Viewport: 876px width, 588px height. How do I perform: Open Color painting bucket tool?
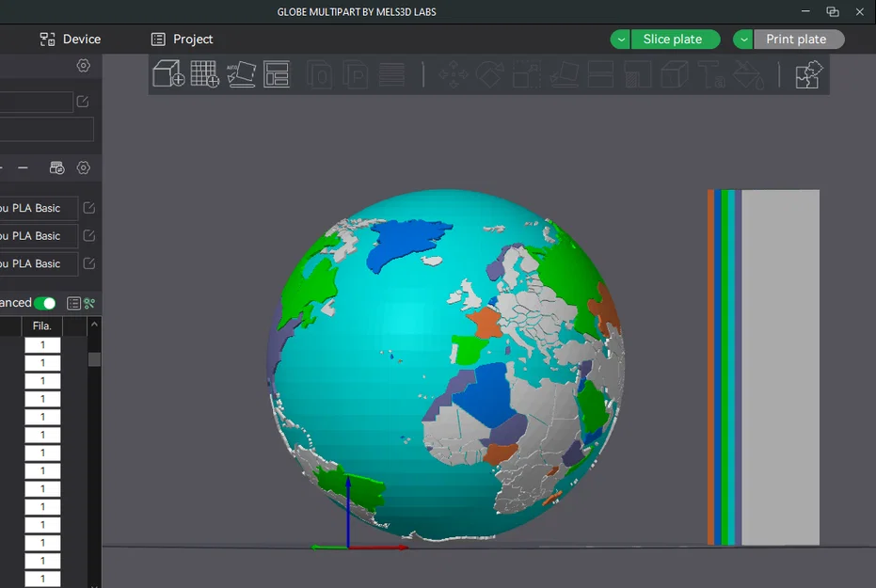tap(749, 74)
